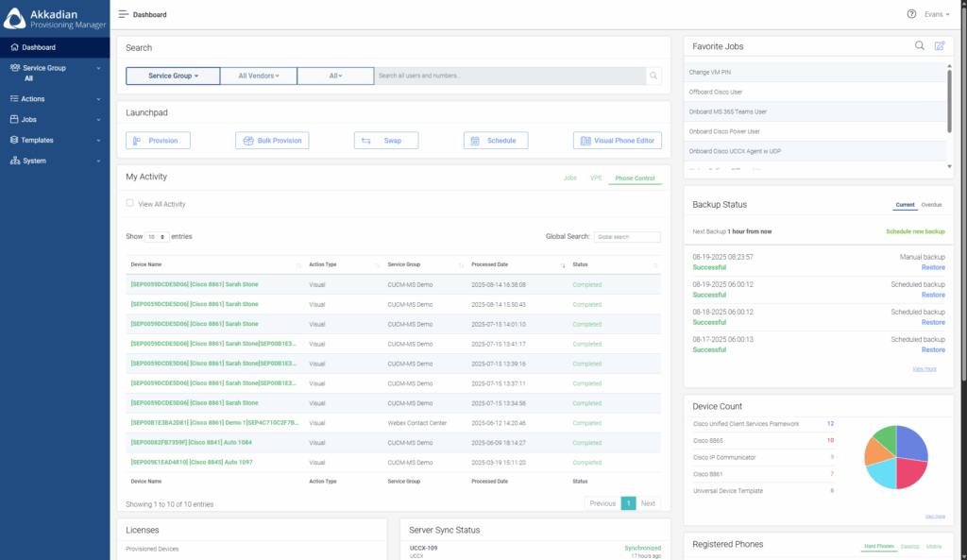Image resolution: width=967 pixels, height=560 pixels.
Task: Click the Provision launchpad button
Action: (158, 141)
